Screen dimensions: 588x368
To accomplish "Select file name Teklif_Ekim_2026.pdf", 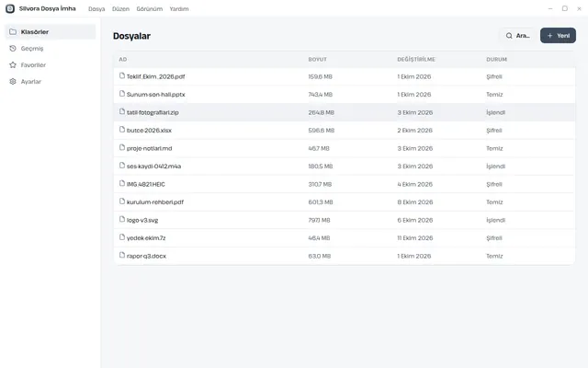I will point(155,76).
